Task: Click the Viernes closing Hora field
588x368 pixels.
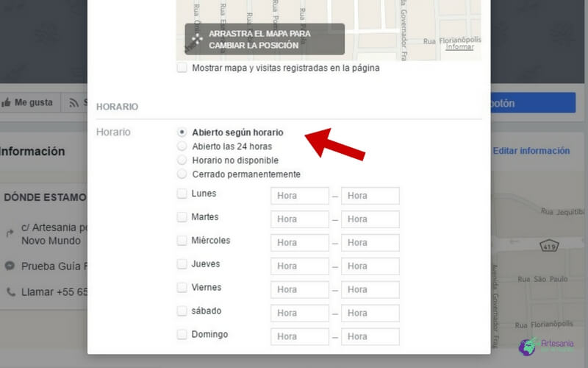Action: click(370, 289)
